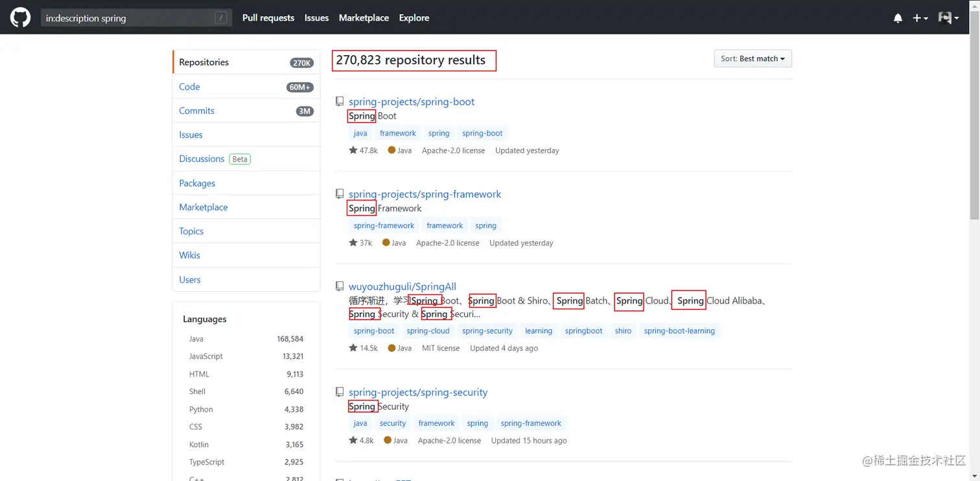Open the spring-projects/spring-security repository
980x481 pixels.
pyautogui.click(x=418, y=392)
